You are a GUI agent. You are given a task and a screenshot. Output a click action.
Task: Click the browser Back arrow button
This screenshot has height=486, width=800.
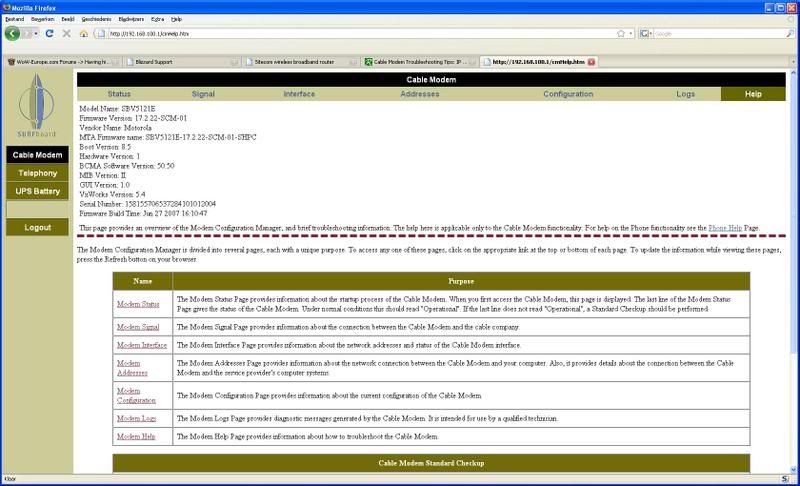(14, 33)
